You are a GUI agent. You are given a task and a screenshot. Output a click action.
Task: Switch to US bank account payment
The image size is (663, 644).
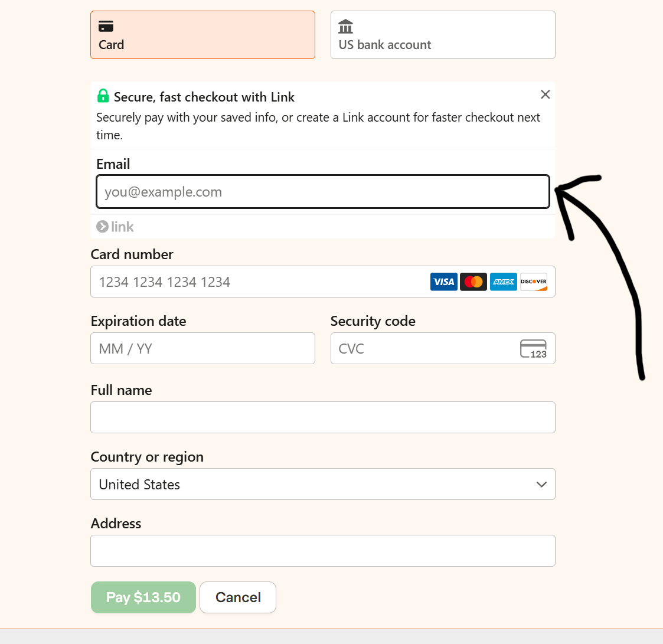pos(443,34)
